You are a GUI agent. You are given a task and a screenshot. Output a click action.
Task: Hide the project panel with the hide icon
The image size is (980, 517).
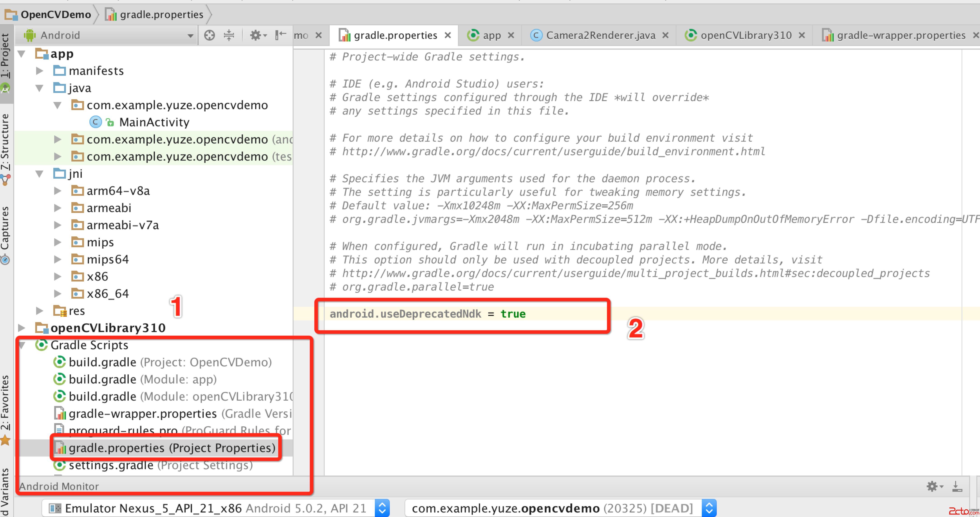(x=280, y=35)
